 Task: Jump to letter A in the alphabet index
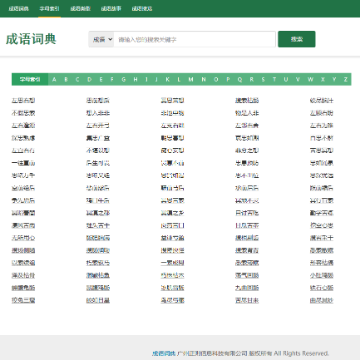(x=54, y=79)
